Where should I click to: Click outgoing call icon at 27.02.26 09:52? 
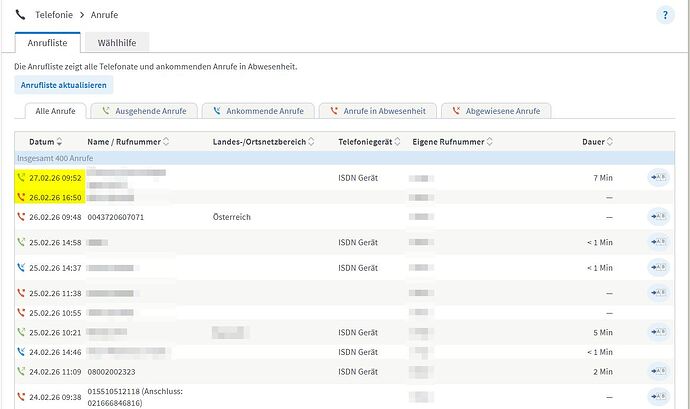(x=21, y=177)
